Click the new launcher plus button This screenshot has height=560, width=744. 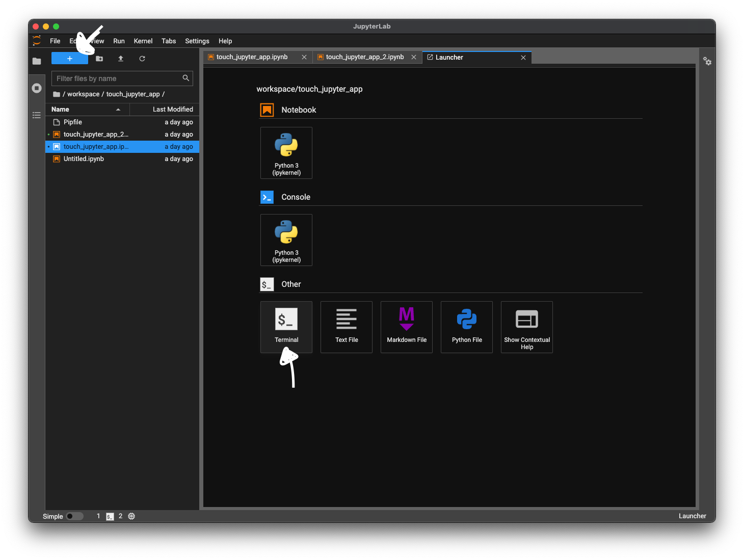[69, 59]
